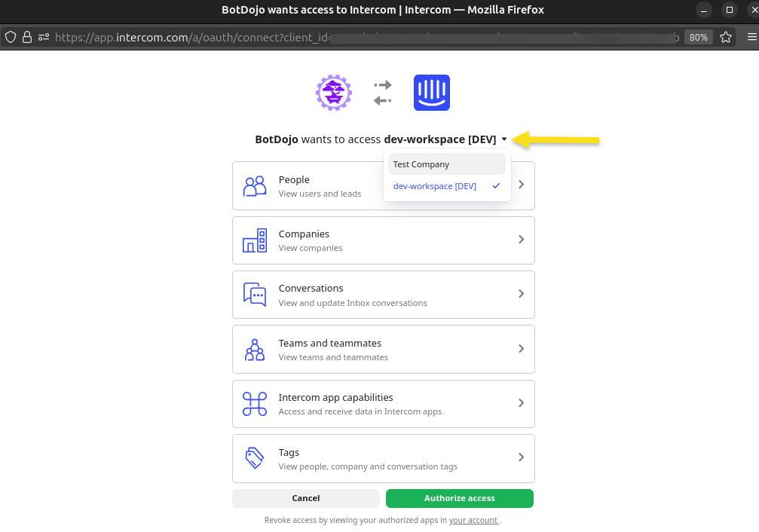
Task: Open the your account link
Action: [x=473, y=520]
